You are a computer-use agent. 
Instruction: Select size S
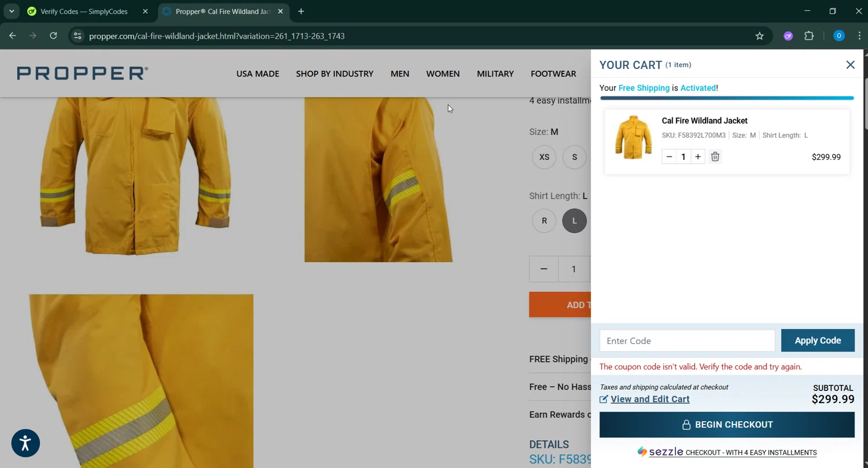575,157
